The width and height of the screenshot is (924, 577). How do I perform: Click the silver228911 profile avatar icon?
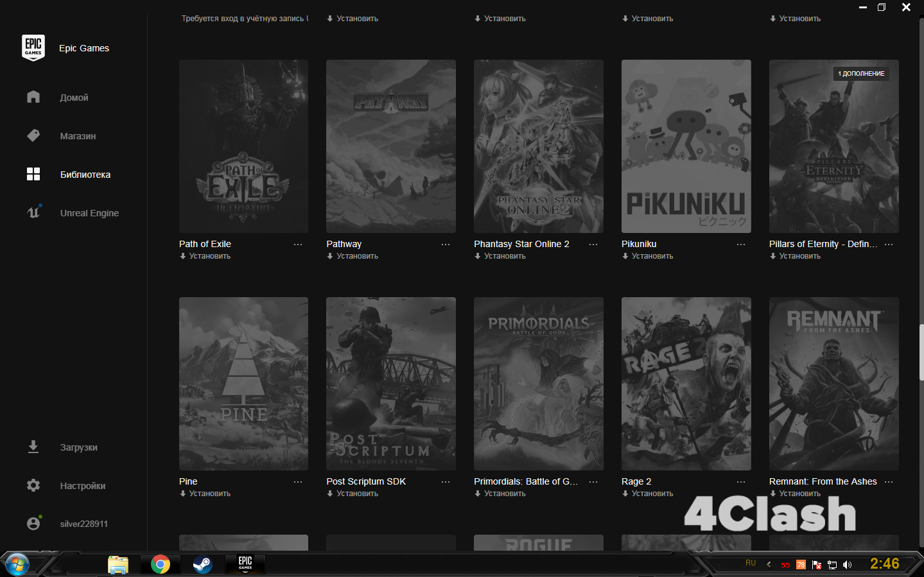tap(34, 523)
